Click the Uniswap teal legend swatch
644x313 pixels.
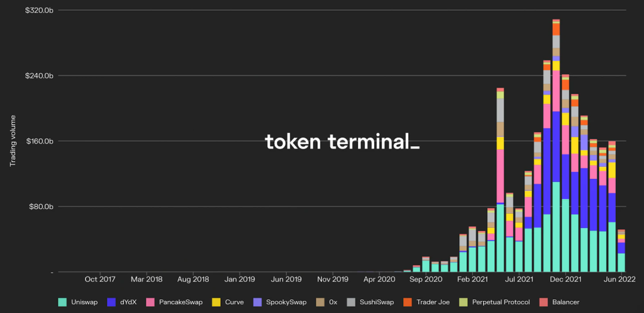coord(62,302)
